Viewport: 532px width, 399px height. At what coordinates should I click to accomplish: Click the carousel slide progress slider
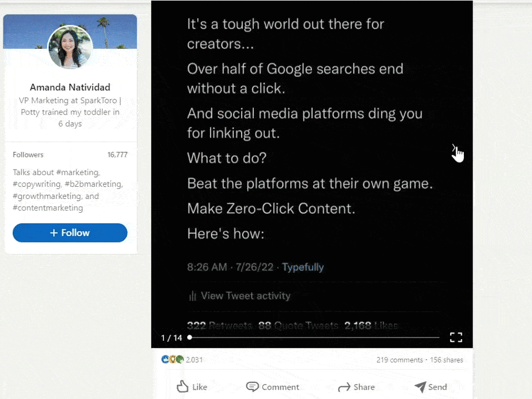pos(314,337)
